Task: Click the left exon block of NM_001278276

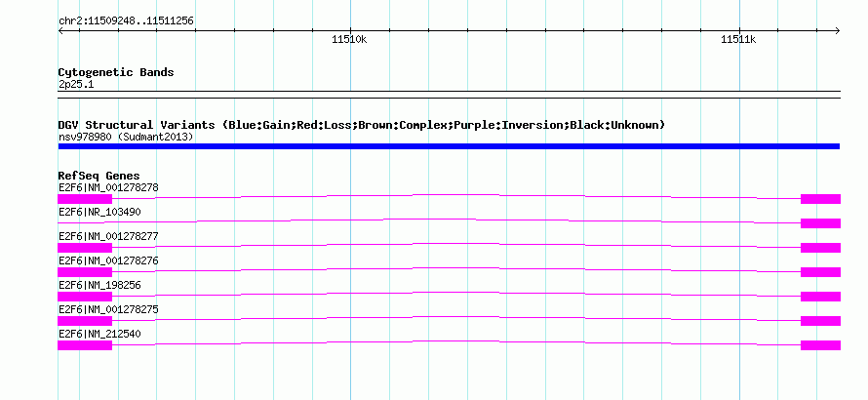Action: tap(85, 272)
